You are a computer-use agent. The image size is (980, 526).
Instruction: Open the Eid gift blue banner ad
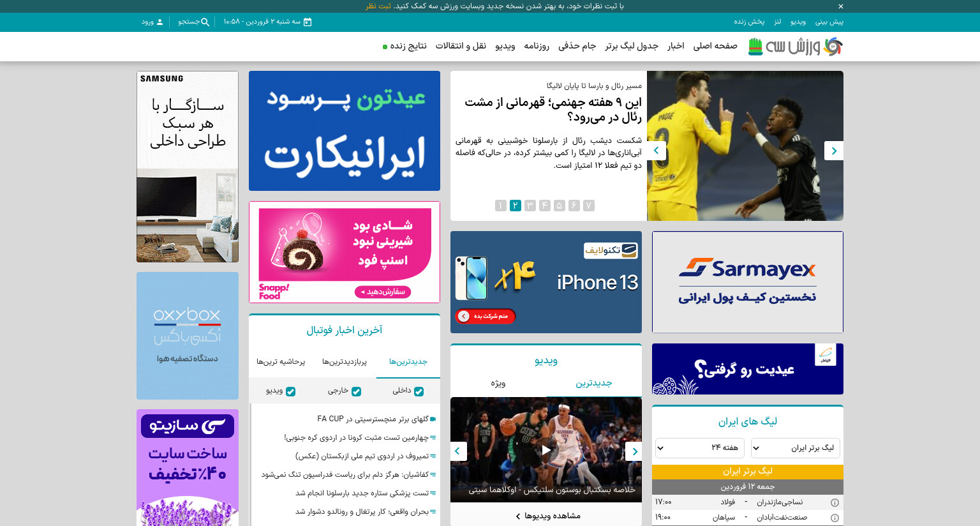(x=748, y=369)
